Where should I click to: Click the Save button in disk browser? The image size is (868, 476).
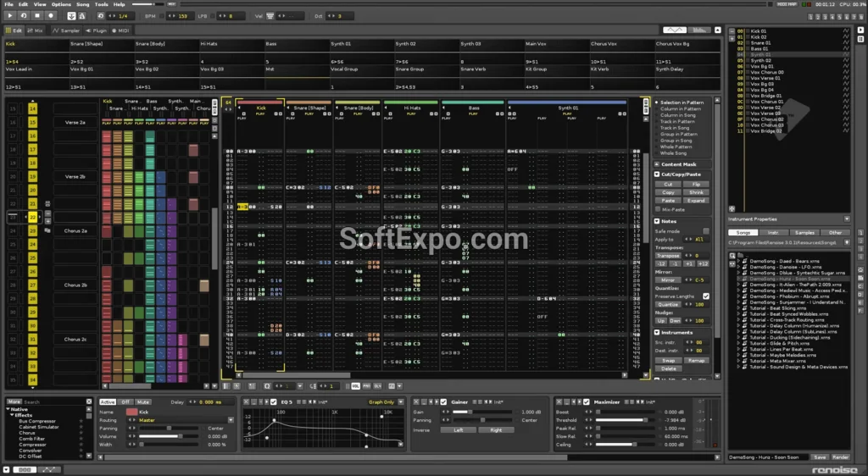[x=820, y=457]
